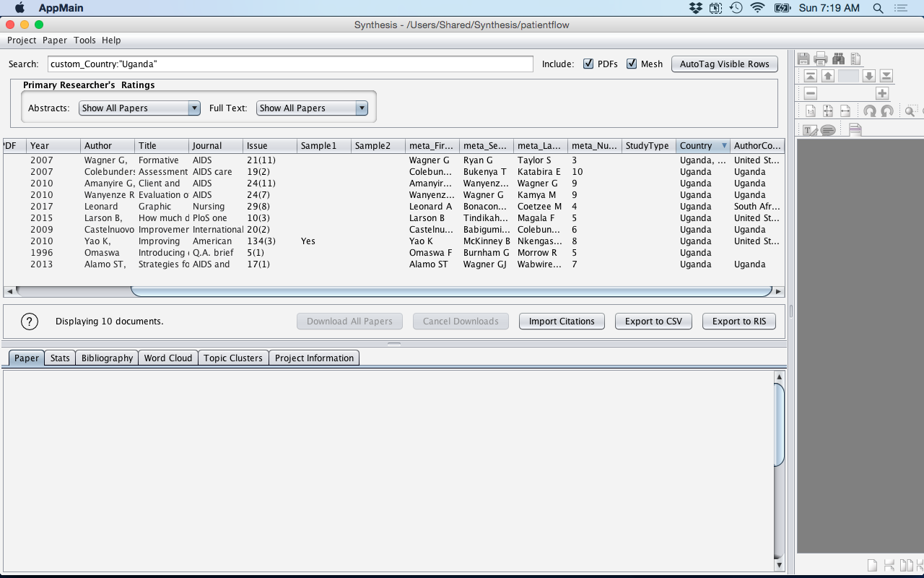Image resolution: width=924 pixels, height=578 pixels.
Task: Sort table by Year column
Action: pos(53,145)
